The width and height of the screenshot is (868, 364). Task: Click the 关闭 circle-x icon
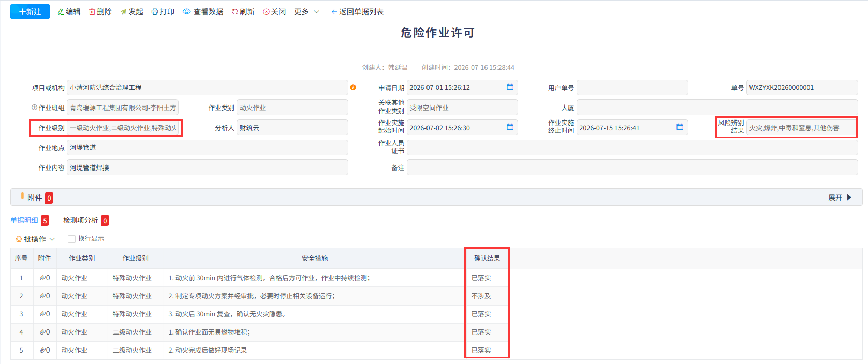click(x=266, y=12)
